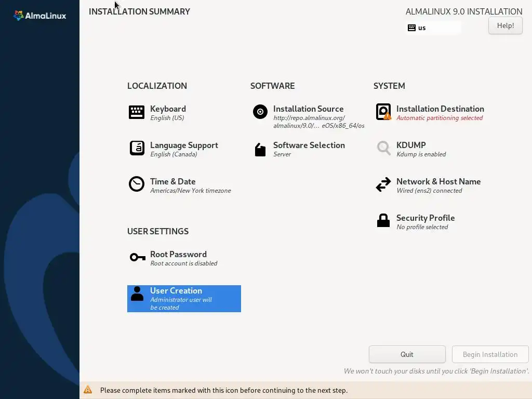Open the Security Profile title
Image resolution: width=532 pixels, height=399 pixels.
(x=425, y=218)
